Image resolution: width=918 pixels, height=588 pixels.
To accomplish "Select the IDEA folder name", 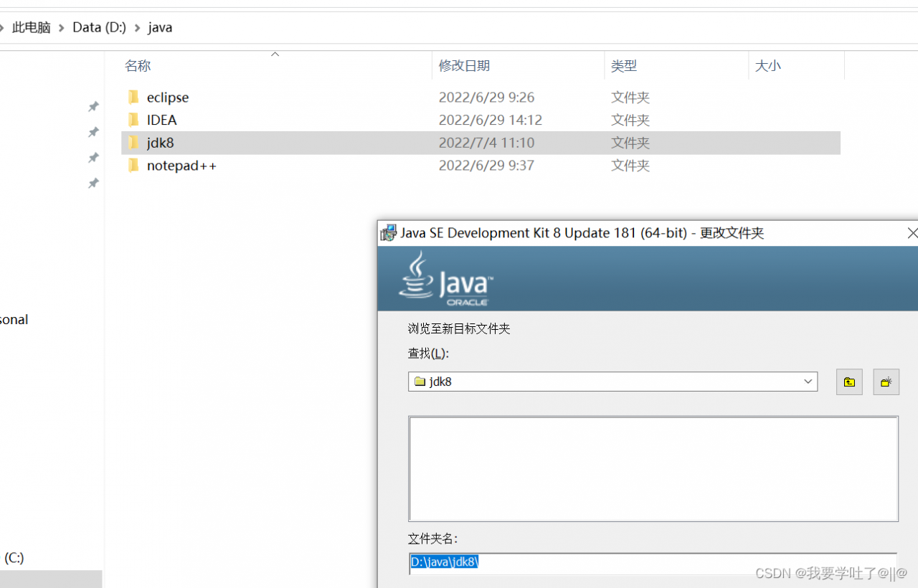I will click(x=162, y=120).
